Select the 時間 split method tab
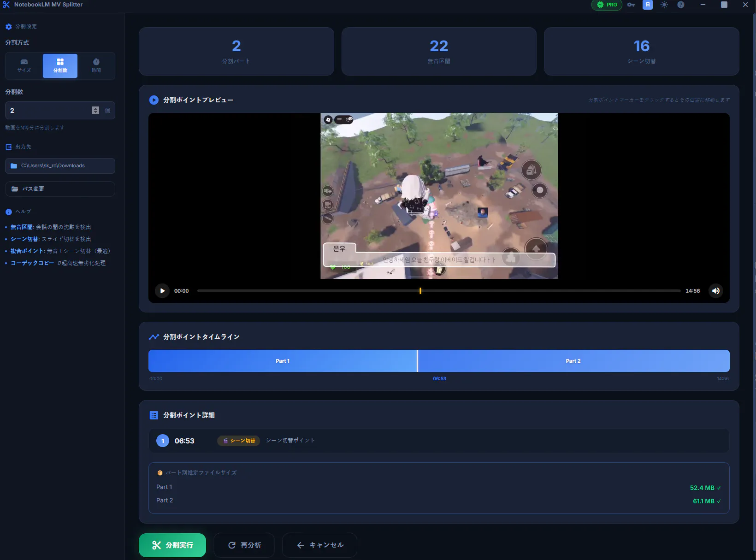This screenshot has height=560, width=756. (96, 66)
